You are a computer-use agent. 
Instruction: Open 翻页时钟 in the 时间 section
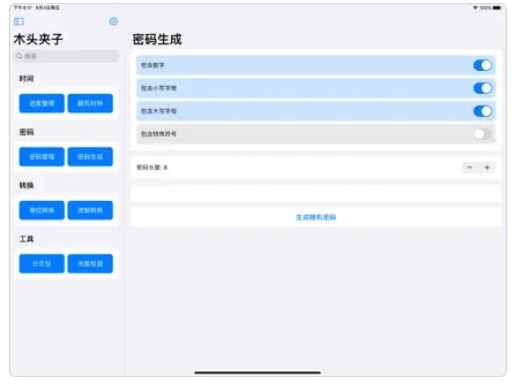point(90,103)
